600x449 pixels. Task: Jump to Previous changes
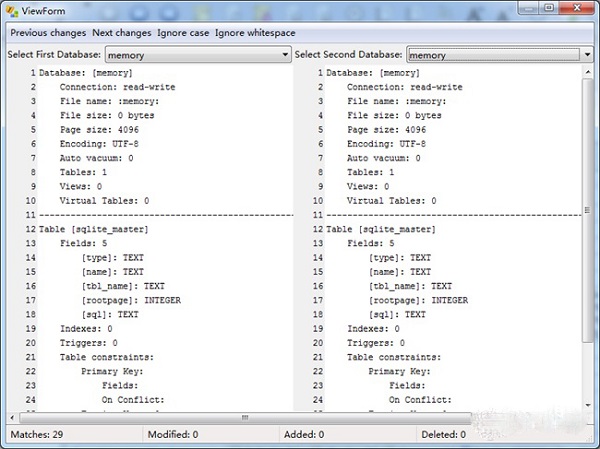[x=48, y=33]
